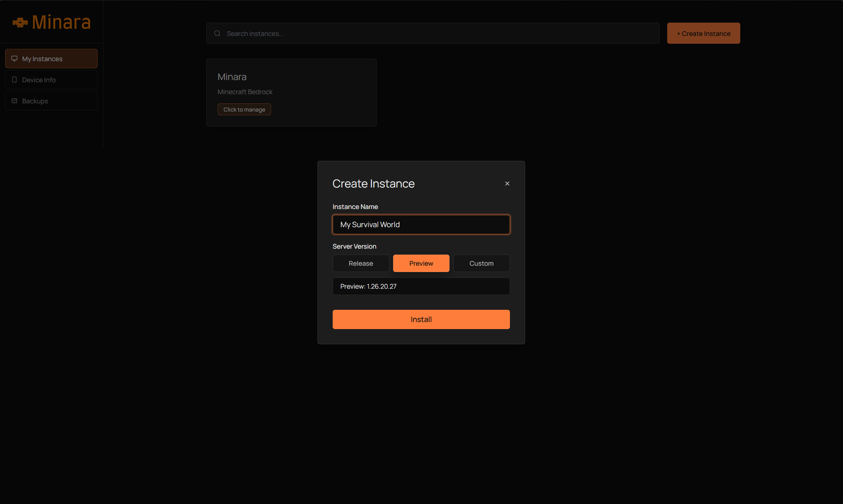
Task: Click the Minara logo icon
Action: coord(20,23)
